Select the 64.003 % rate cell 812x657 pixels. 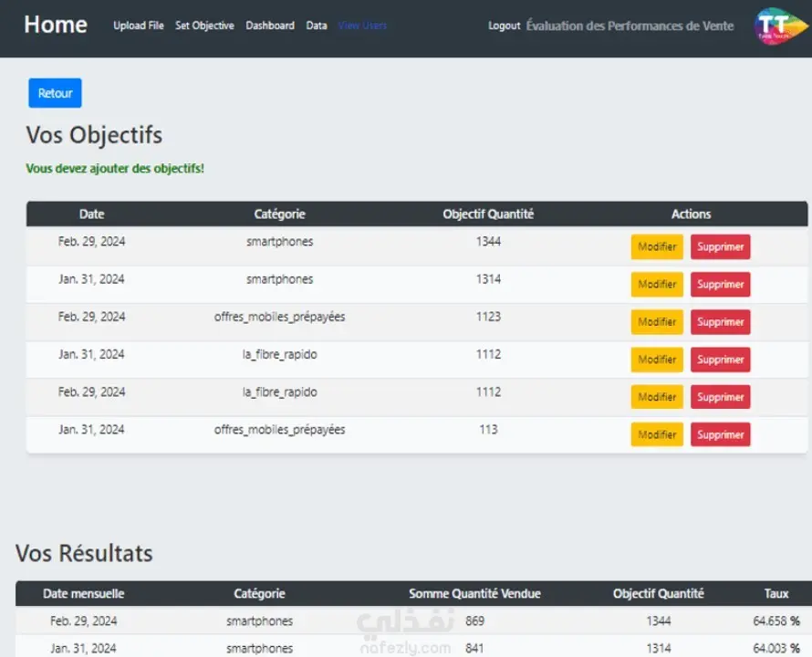pyautogui.click(x=776, y=648)
